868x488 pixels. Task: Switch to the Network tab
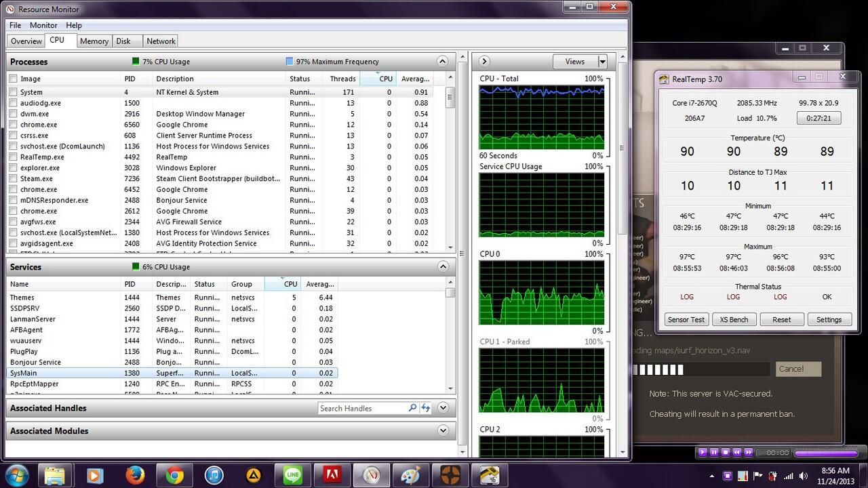(x=161, y=41)
